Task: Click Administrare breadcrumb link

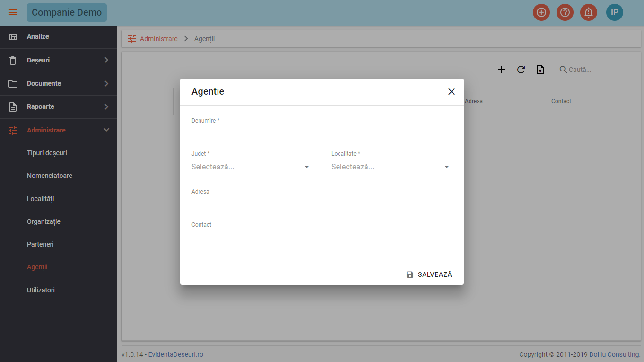Action: pos(159,39)
